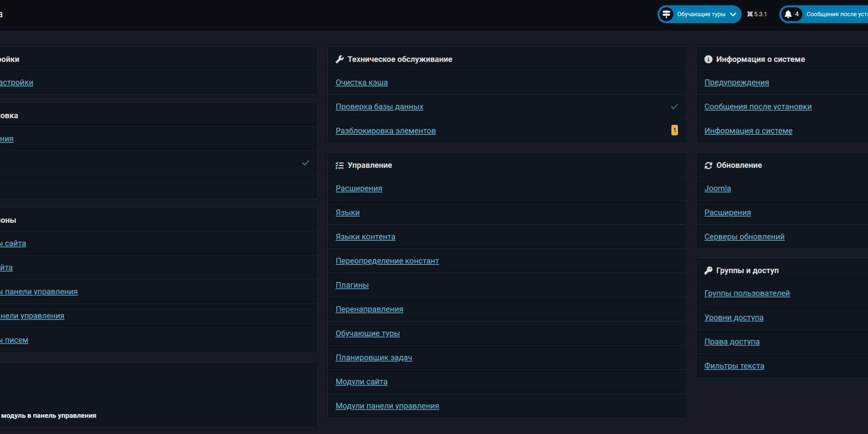Open Группы пользователей link
The image size is (868, 434).
pyautogui.click(x=747, y=293)
